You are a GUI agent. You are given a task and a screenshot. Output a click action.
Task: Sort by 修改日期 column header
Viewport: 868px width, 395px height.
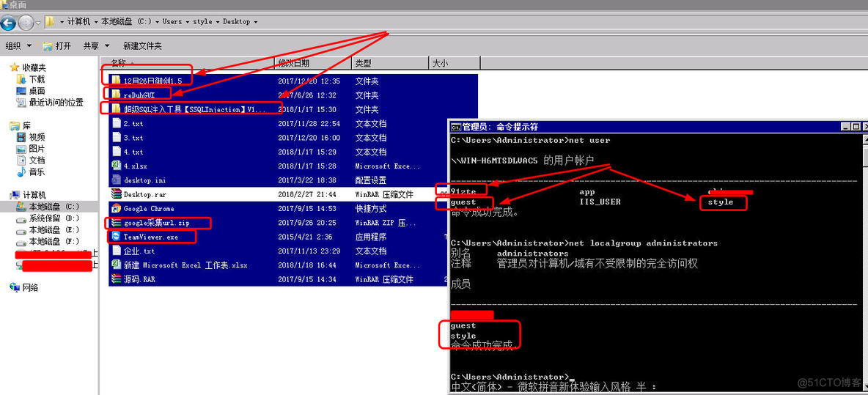(x=313, y=63)
